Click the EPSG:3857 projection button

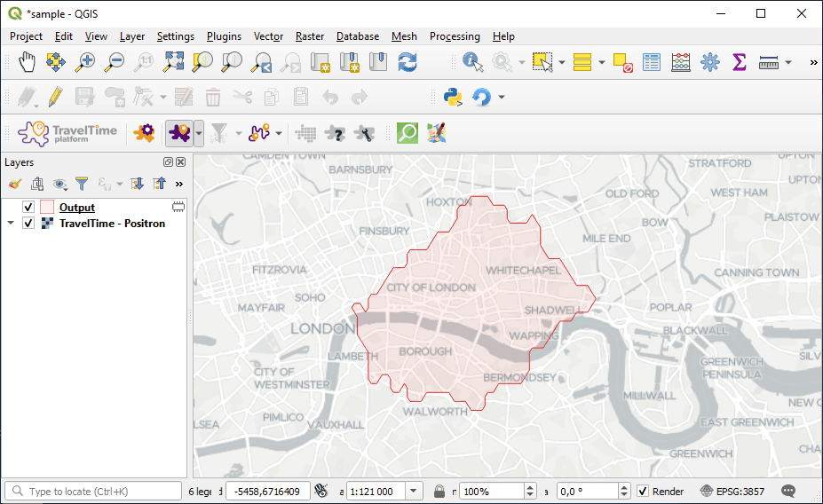click(731, 491)
